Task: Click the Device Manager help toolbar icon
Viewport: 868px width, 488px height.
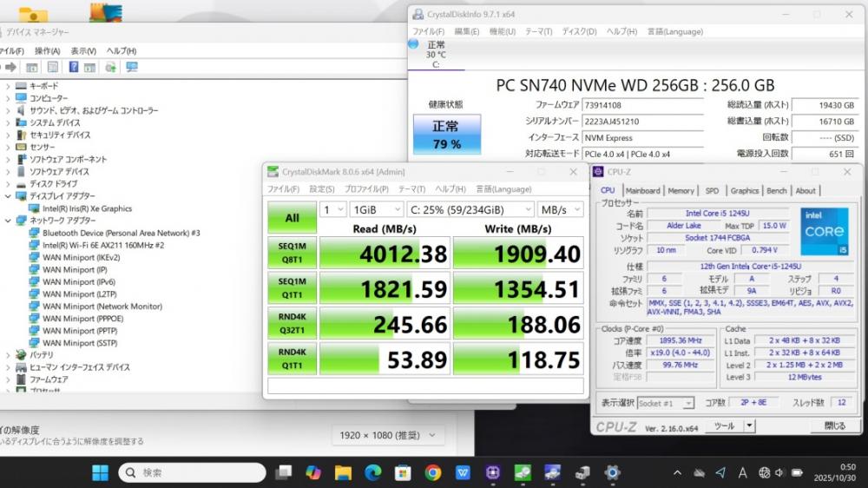Action: click(x=74, y=67)
